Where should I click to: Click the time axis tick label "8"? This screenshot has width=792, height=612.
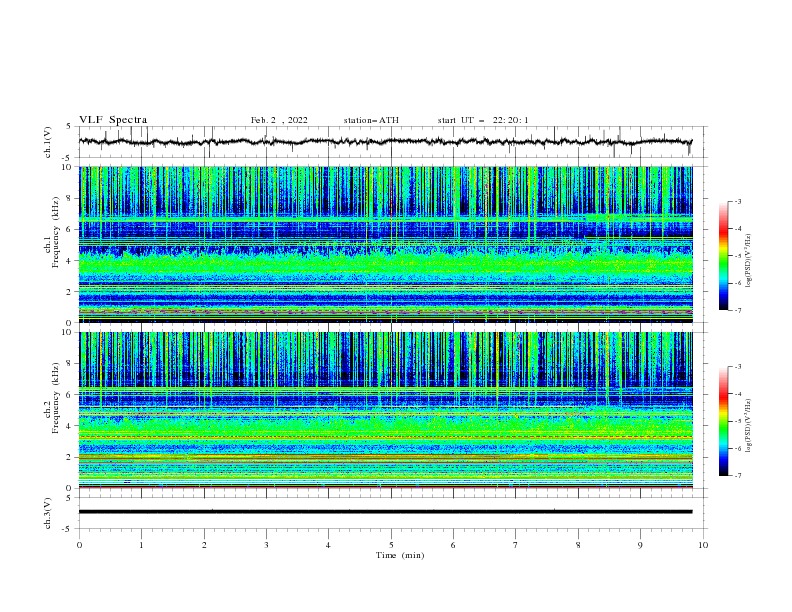point(578,545)
